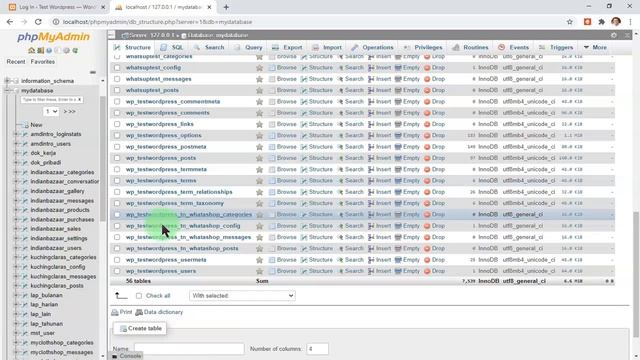The height and width of the screenshot is (360, 640).
Task: Click Browse icon for wp_testwordpress_commentmeta row
Action: [272, 102]
